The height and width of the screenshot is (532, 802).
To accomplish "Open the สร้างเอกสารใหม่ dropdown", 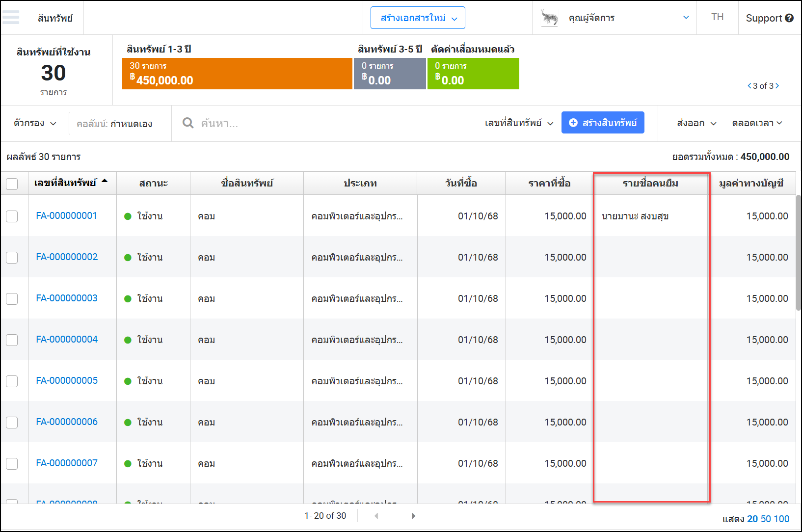I will [418, 18].
